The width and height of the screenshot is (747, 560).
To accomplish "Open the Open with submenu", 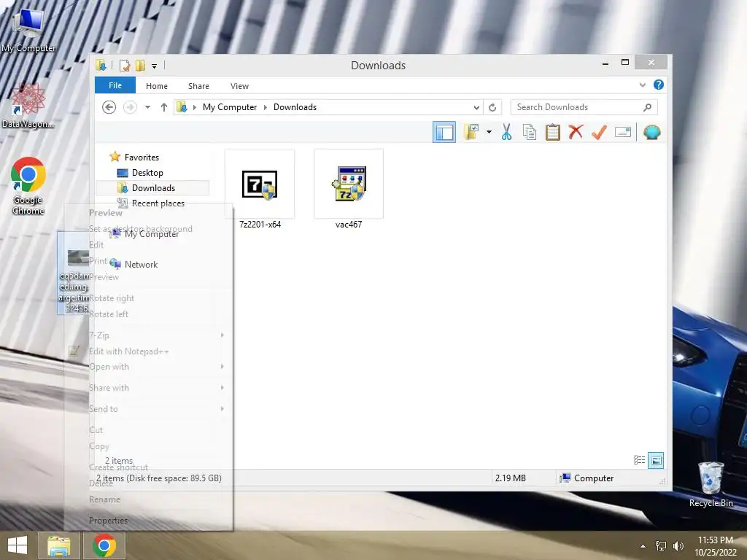I will (148, 367).
